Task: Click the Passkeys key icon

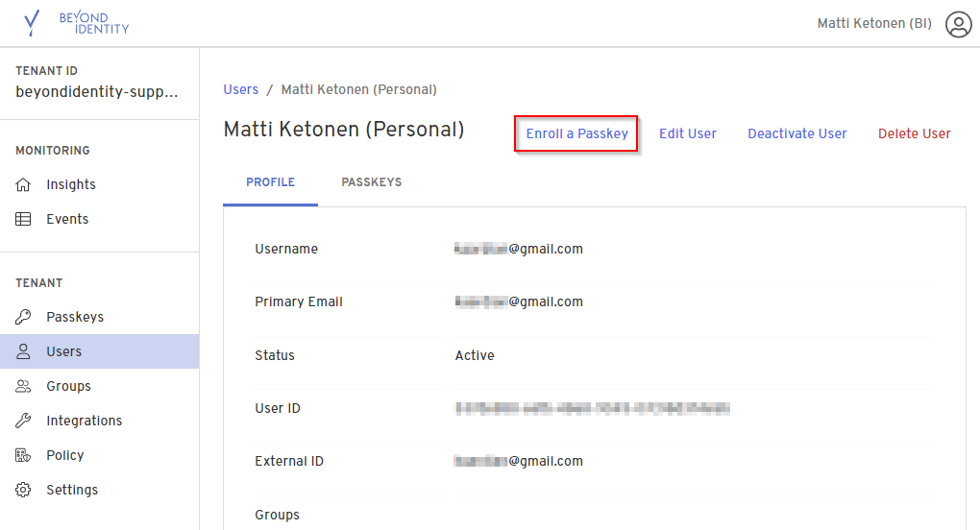Action: tap(24, 317)
